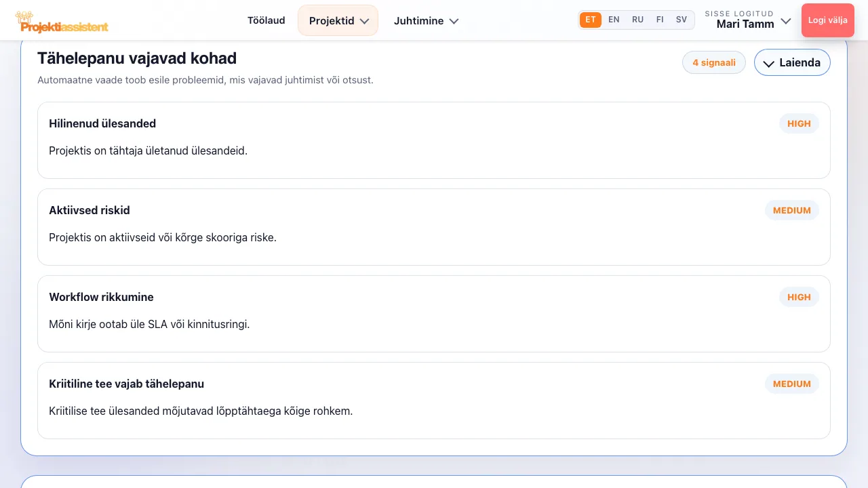This screenshot has width=868, height=488.
Task: Click the Projektiassistent logo
Action: (x=62, y=21)
